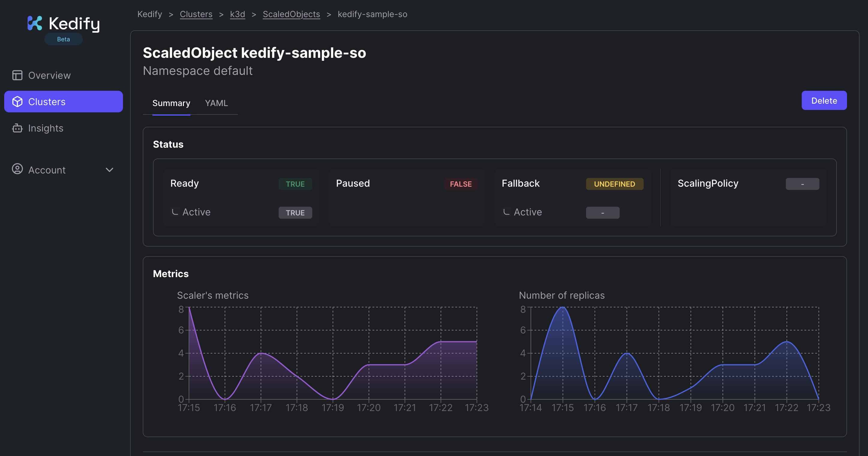
Task: Switch to the Summary tab
Action: pos(171,103)
